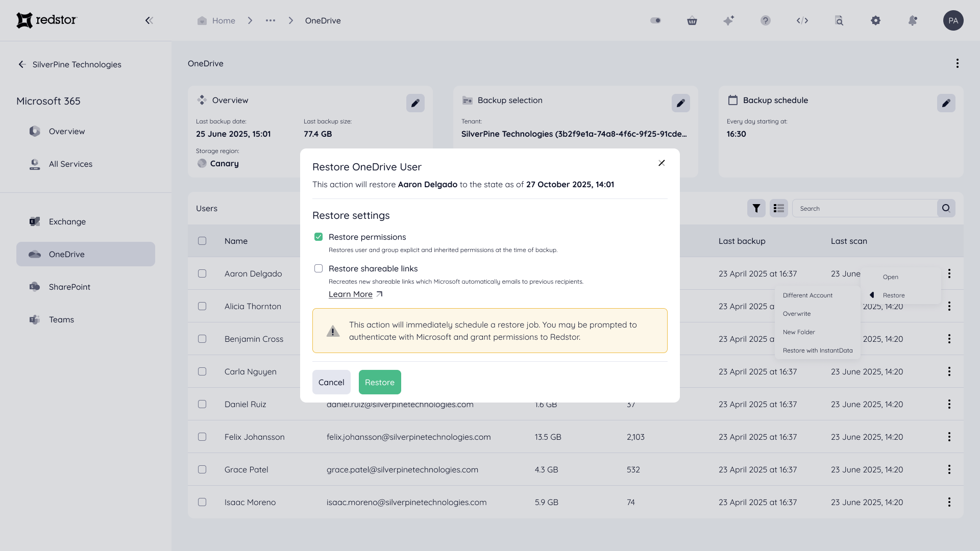Open Felix Johansson row actions menu
980x551 pixels.
949,437
